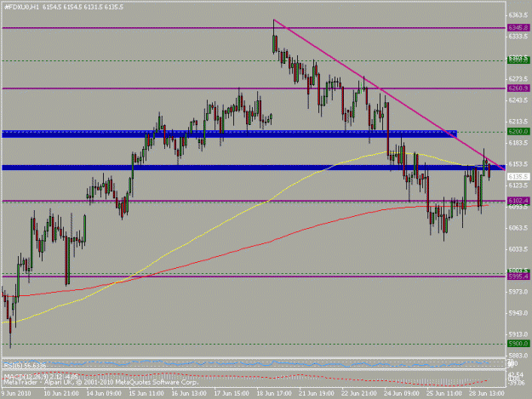Click the green 6200.0 price label
The width and height of the screenshot is (532, 399).
click(x=518, y=132)
